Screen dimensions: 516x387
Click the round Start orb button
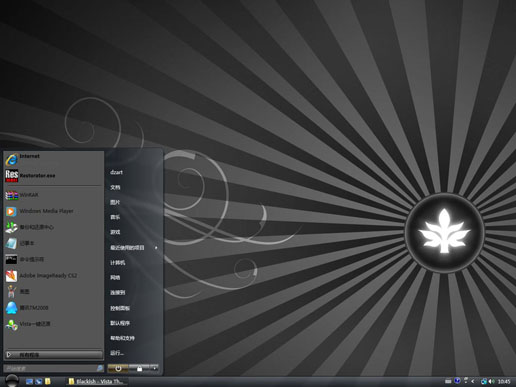pyautogui.click(x=12, y=381)
